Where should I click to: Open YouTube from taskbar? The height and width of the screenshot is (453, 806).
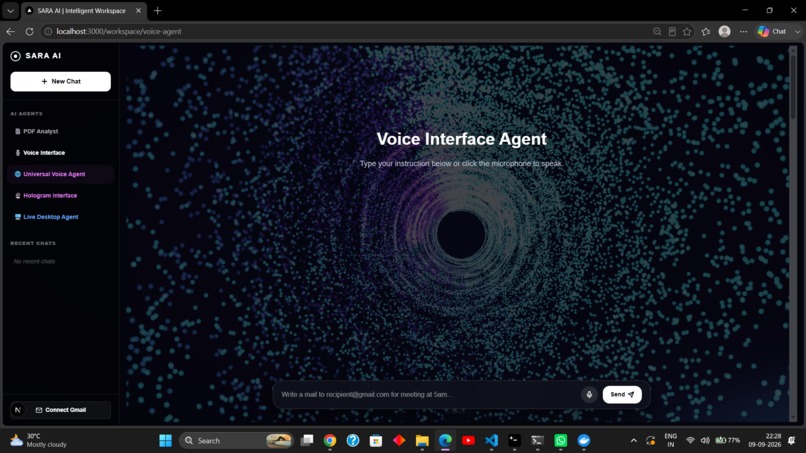[468, 441]
